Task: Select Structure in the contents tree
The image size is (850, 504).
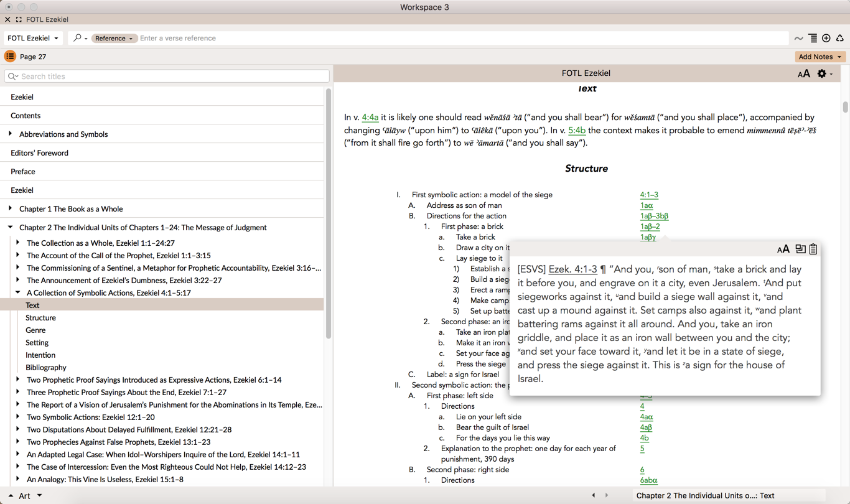Action: (40, 318)
